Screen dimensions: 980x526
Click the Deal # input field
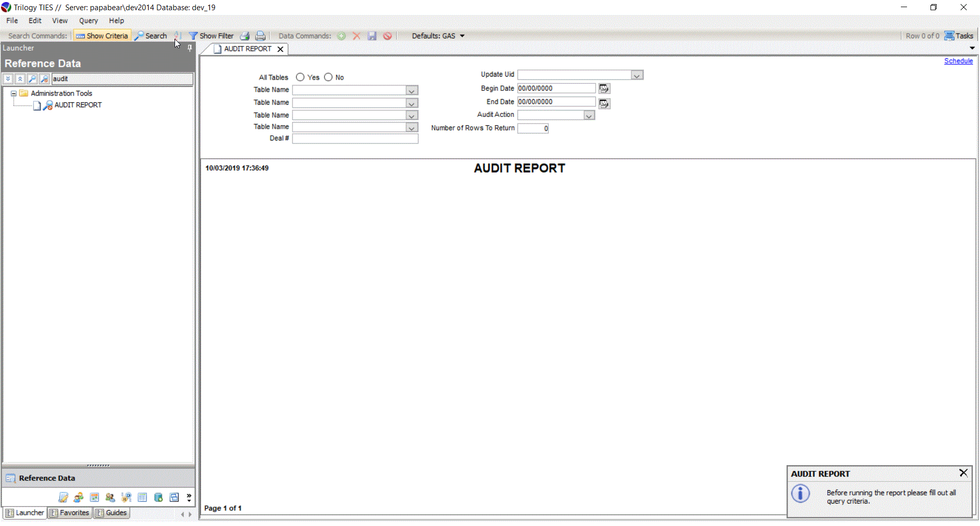point(355,139)
